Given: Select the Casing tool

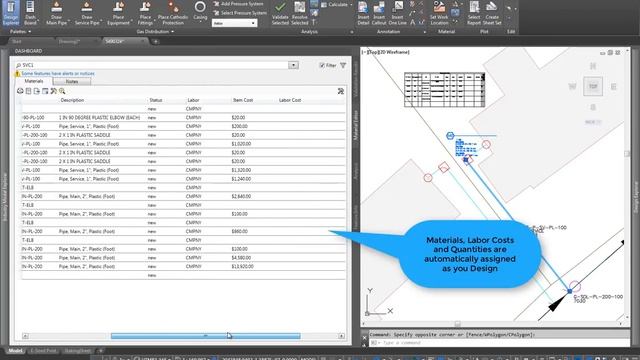Looking at the screenshot, I should coord(200,11).
